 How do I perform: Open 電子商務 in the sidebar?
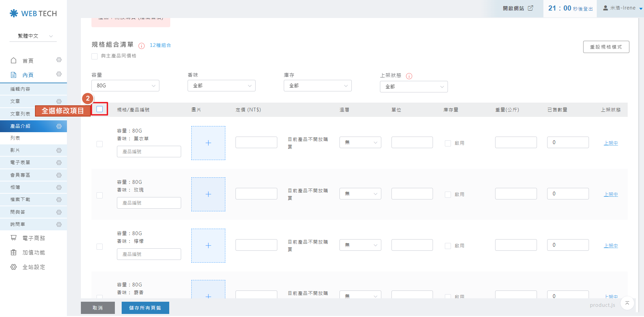click(33, 238)
